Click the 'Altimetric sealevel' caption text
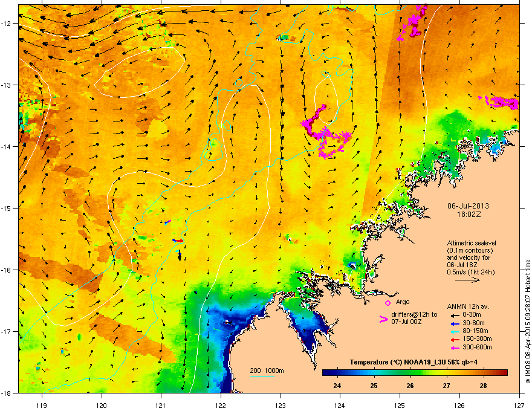Screen dimensions: 532x411 [x=472, y=243]
